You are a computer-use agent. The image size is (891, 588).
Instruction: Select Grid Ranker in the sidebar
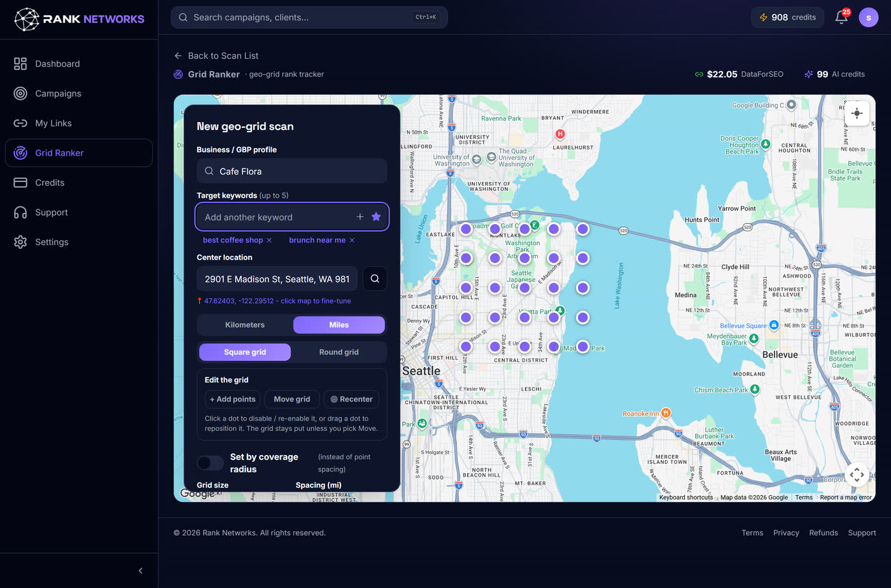coord(79,153)
